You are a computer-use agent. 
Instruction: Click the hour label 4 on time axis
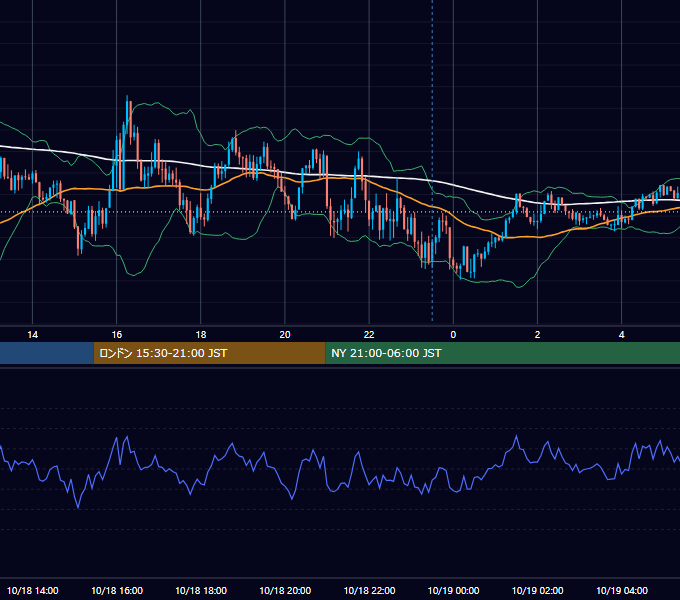point(621,335)
